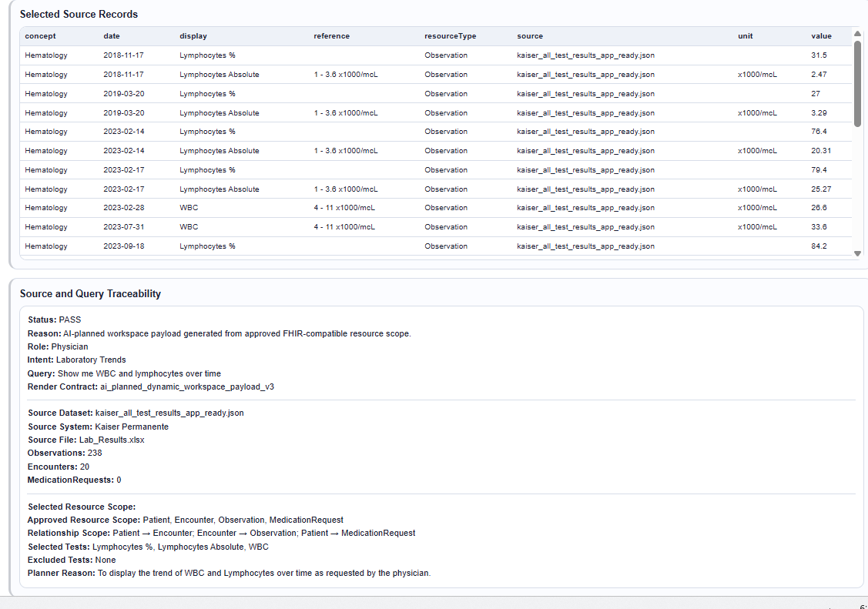868x609 pixels.
Task: Select the value cell 76.4
Action: click(x=819, y=132)
